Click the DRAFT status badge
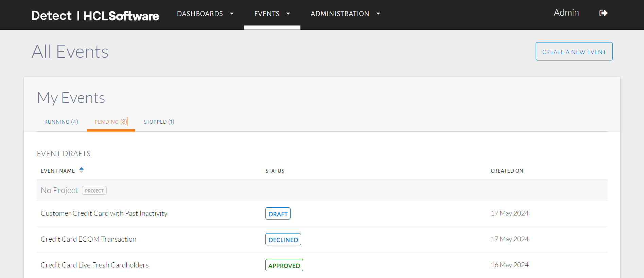Viewport: 644px width, 278px height. pyautogui.click(x=278, y=214)
